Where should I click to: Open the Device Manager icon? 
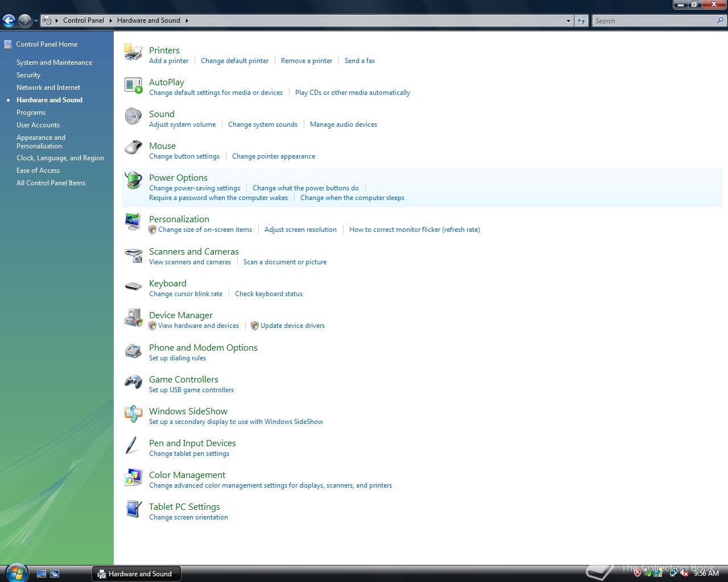pos(133,318)
